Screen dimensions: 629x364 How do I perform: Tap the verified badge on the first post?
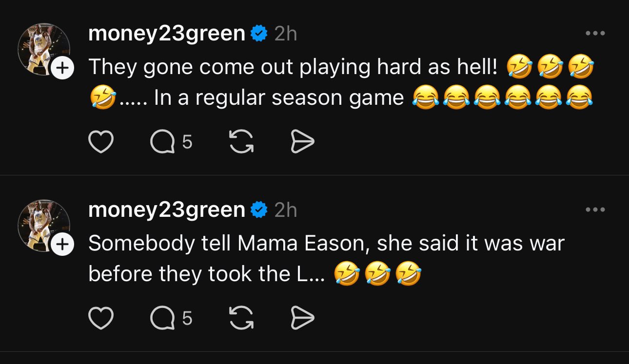point(259,34)
